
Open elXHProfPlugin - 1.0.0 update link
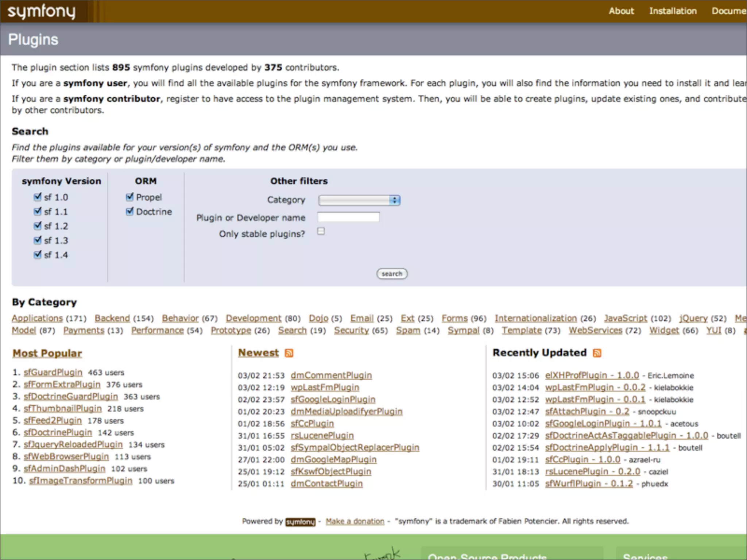[592, 375]
